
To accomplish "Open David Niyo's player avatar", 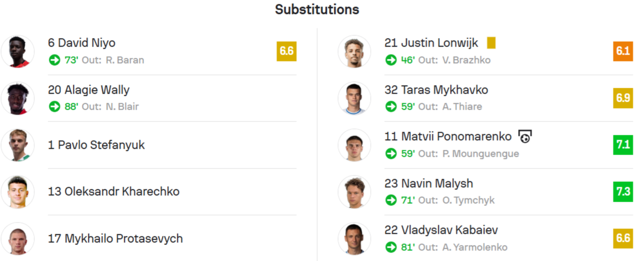I will coord(18,51).
